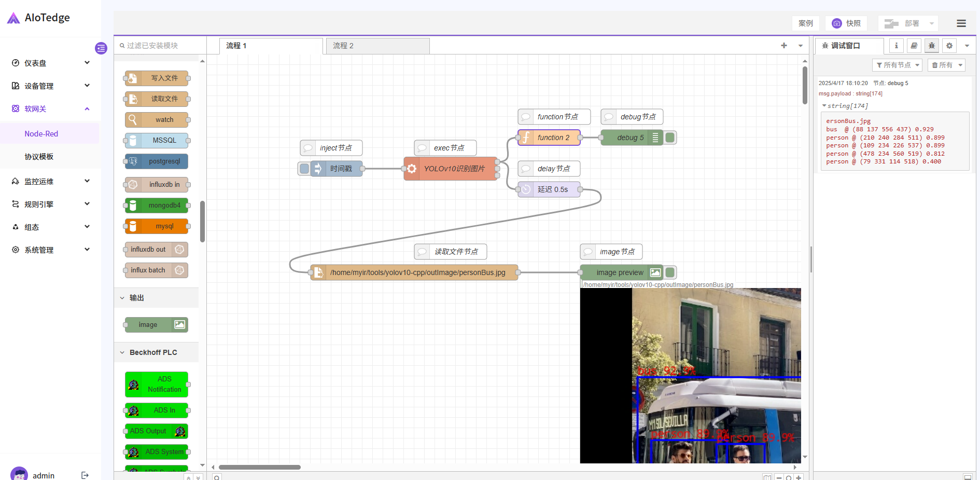This screenshot has width=980, height=480.
Task: Add a new flow with plus icon
Action: pyautogui.click(x=783, y=46)
